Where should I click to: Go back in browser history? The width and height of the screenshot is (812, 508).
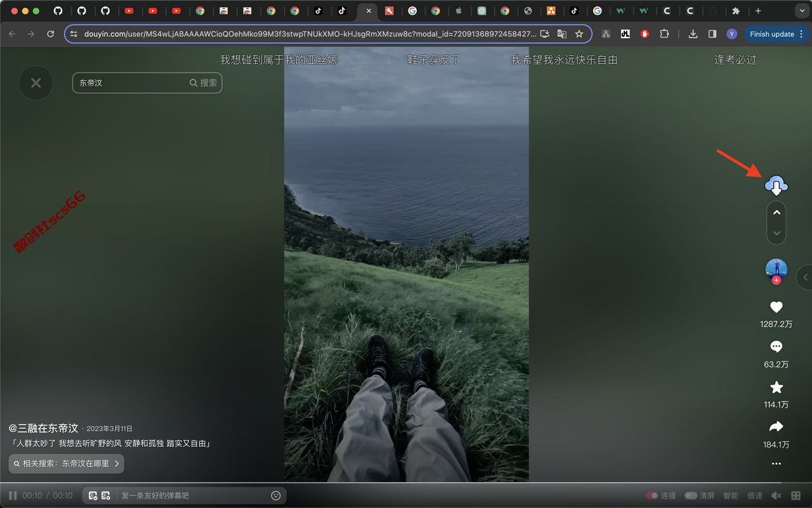(12, 34)
